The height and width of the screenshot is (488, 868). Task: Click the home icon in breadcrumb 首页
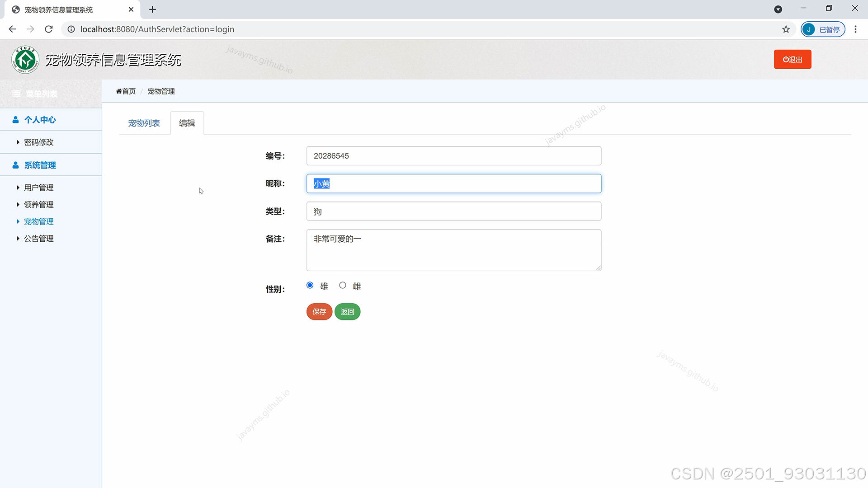tap(119, 91)
